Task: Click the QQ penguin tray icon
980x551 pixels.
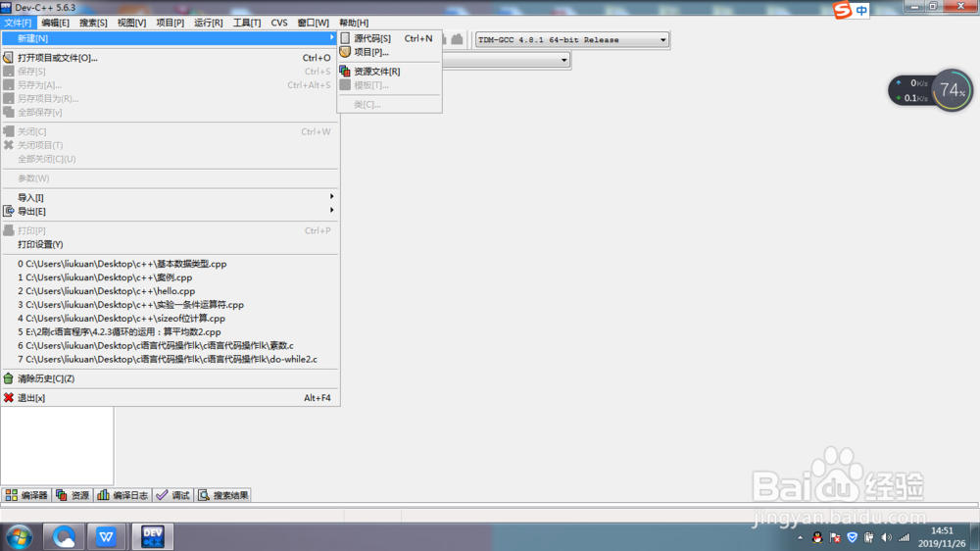Action: (x=817, y=537)
